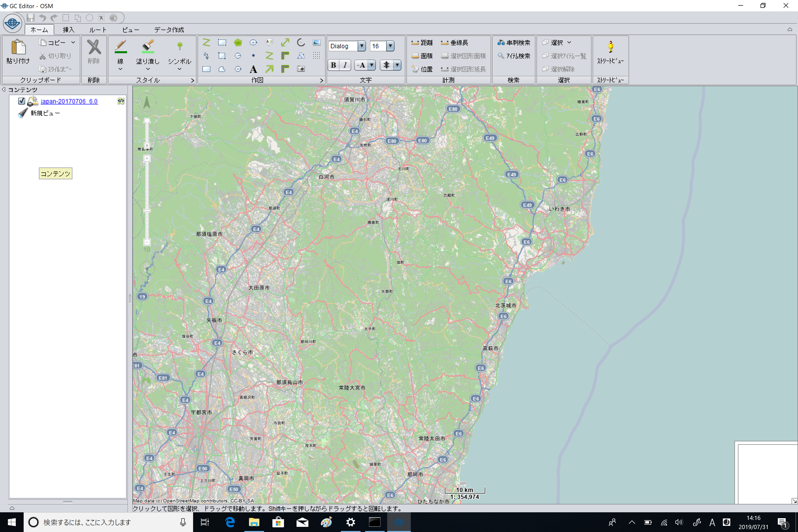798x532 pixels.
Task: Click the 距離 distance measure tool
Action: click(422, 42)
